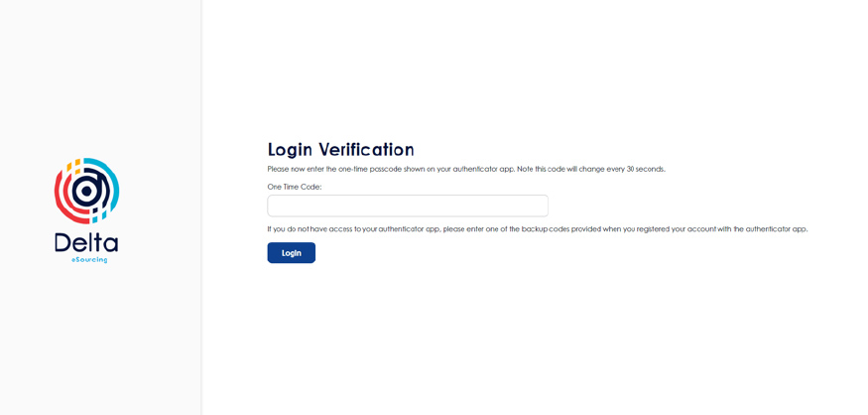This screenshot has width=868, height=415.
Task: Click the letter "D" in Delta wordmark
Action: coord(62,242)
